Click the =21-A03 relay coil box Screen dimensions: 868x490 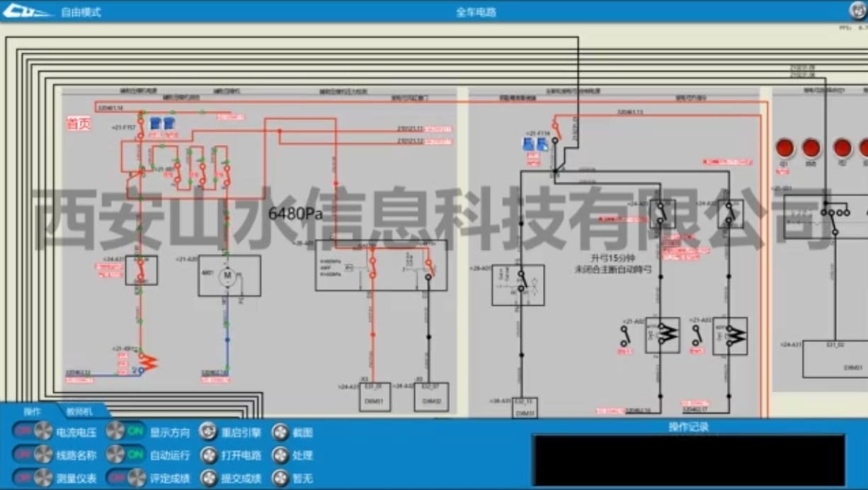point(730,336)
